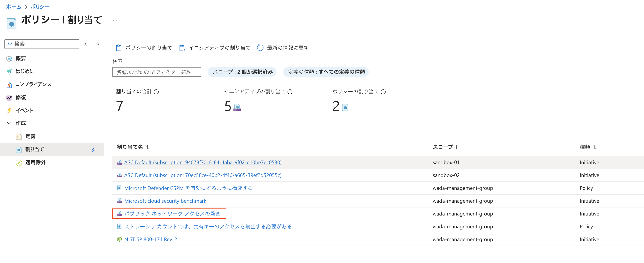Image resolution: width=644 pixels, height=263 pixels.
Task: Clear the sidebar search with X icon
Action: [86, 44]
